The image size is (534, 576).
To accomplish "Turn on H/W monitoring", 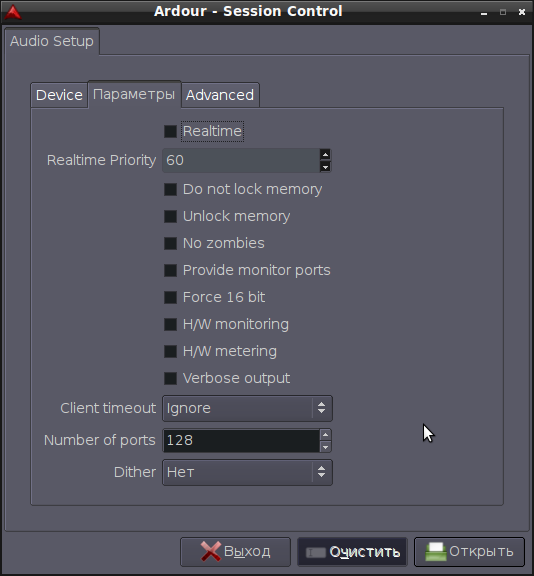I will click(170, 324).
